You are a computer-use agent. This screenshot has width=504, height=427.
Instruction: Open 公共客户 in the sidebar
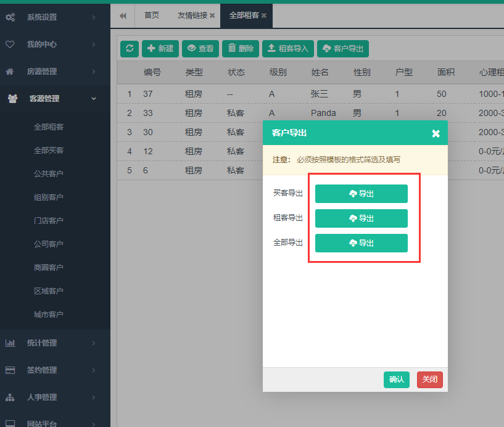point(49,174)
